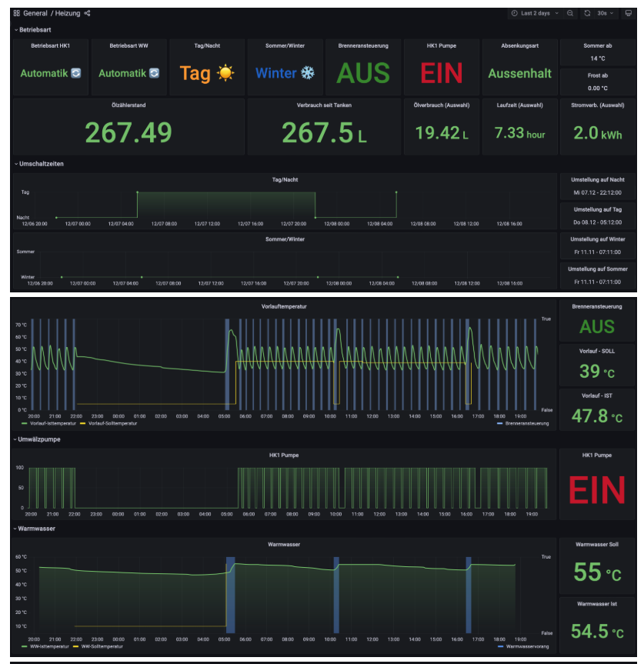
Task: Zoom out the time range
Action: [x=569, y=13]
